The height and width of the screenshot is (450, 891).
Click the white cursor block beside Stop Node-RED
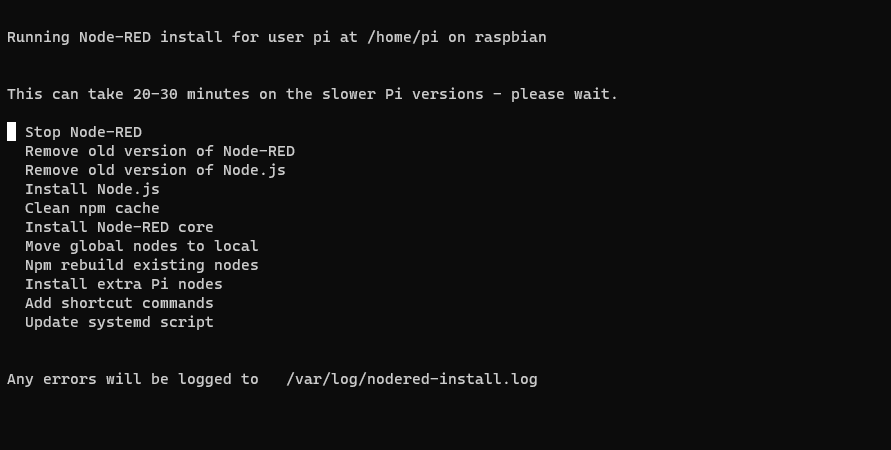(12, 132)
